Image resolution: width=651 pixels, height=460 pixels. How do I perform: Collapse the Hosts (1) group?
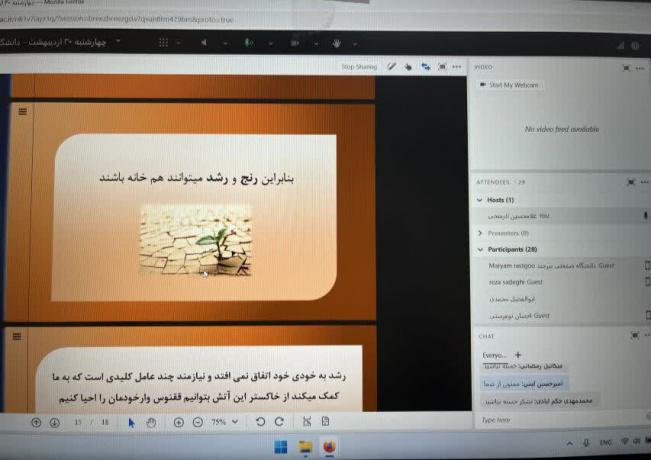click(480, 200)
